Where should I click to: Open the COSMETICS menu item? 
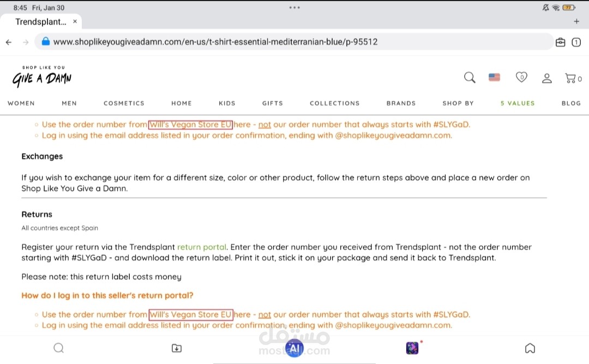124,103
